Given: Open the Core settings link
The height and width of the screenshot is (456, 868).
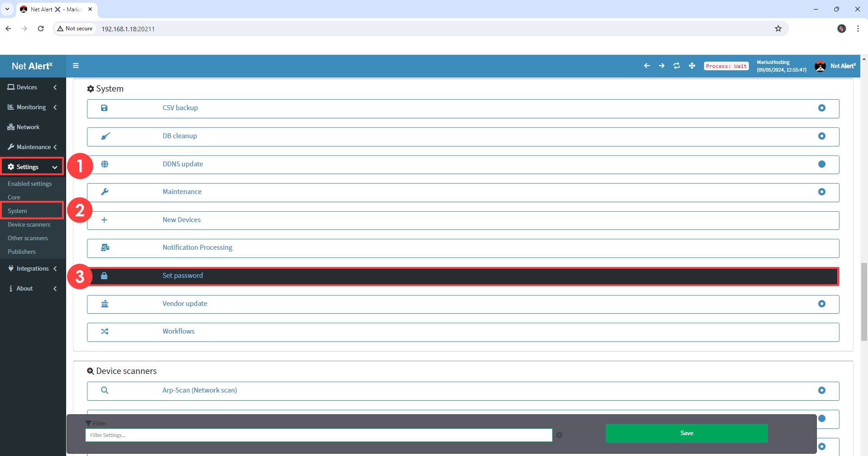Looking at the screenshot, I should [14, 197].
